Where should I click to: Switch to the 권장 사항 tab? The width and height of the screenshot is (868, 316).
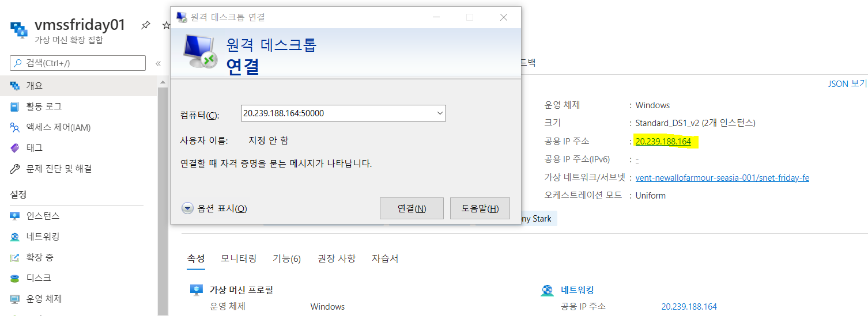(337, 258)
